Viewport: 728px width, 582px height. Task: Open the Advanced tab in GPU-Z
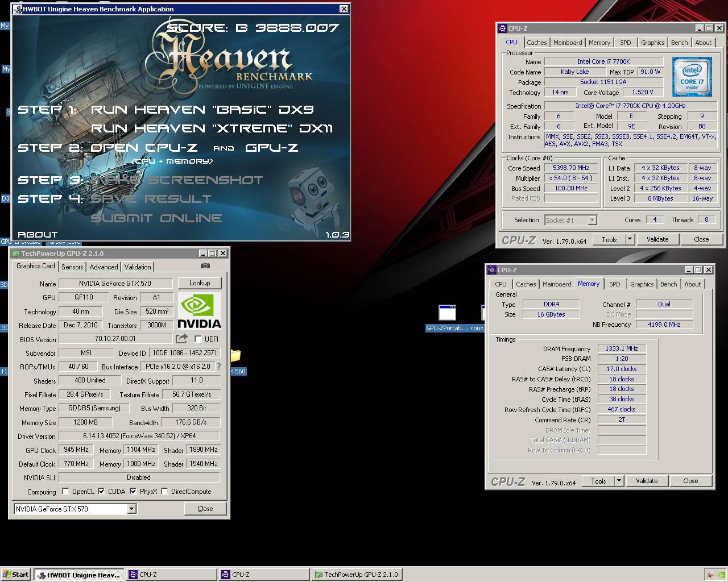pyautogui.click(x=104, y=267)
